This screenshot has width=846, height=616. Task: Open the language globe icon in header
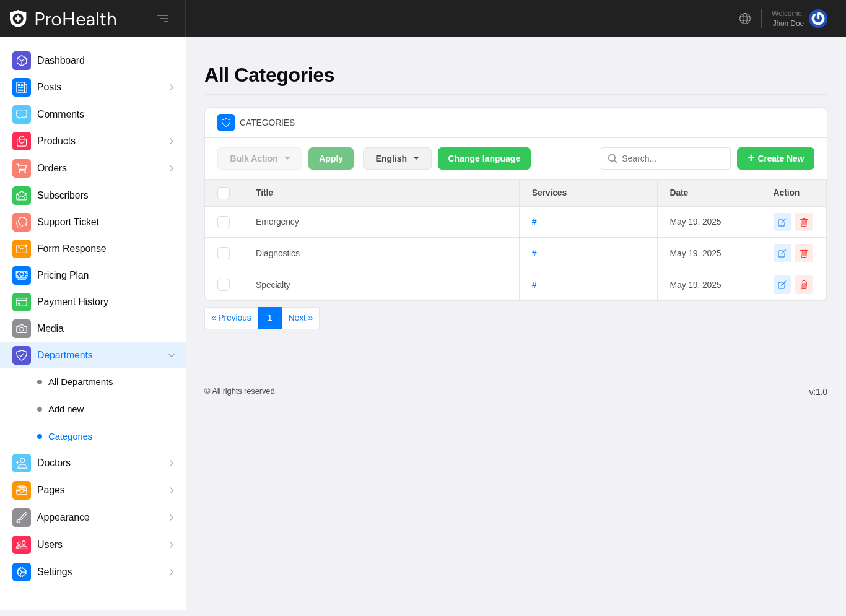(745, 19)
